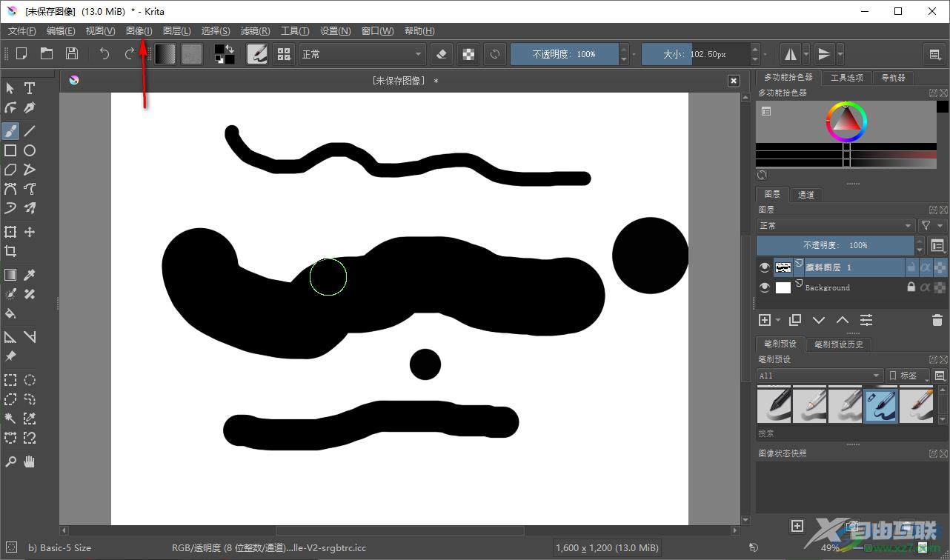Undo the last action
Image resolution: width=950 pixels, height=560 pixels.
pyautogui.click(x=104, y=53)
